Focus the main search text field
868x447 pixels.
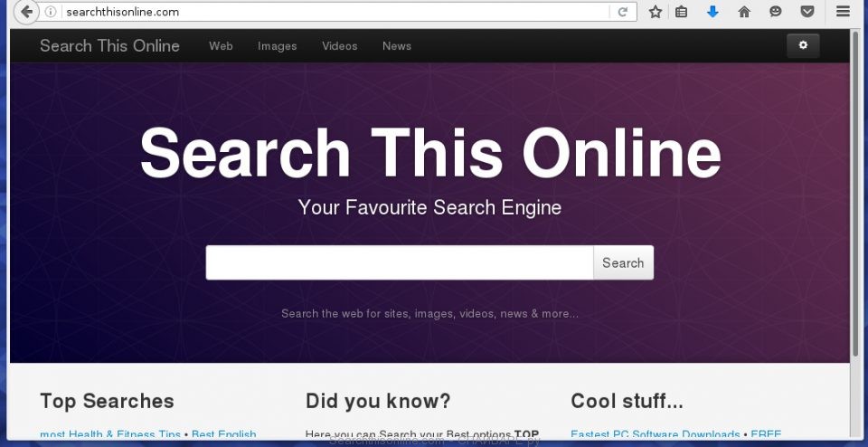pos(400,262)
